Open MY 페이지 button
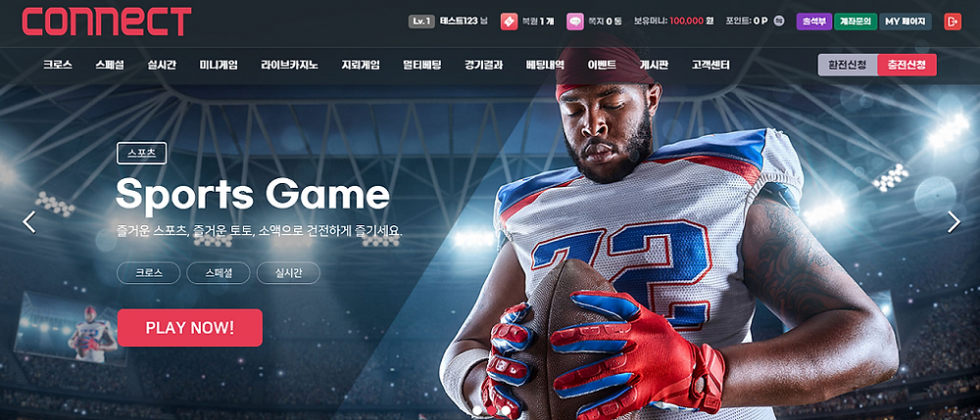The image size is (980, 420). (906, 22)
